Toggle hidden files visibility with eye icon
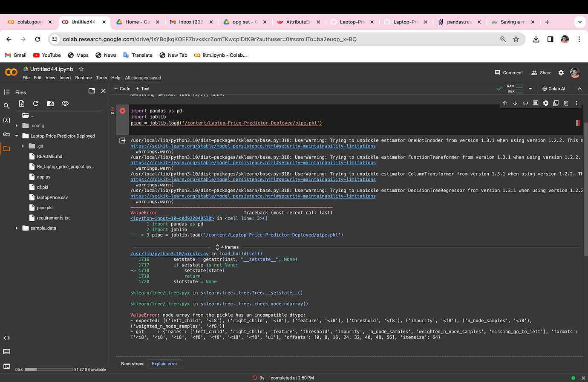Image resolution: width=588 pixels, height=382 pixels. [x=65, y=103]
